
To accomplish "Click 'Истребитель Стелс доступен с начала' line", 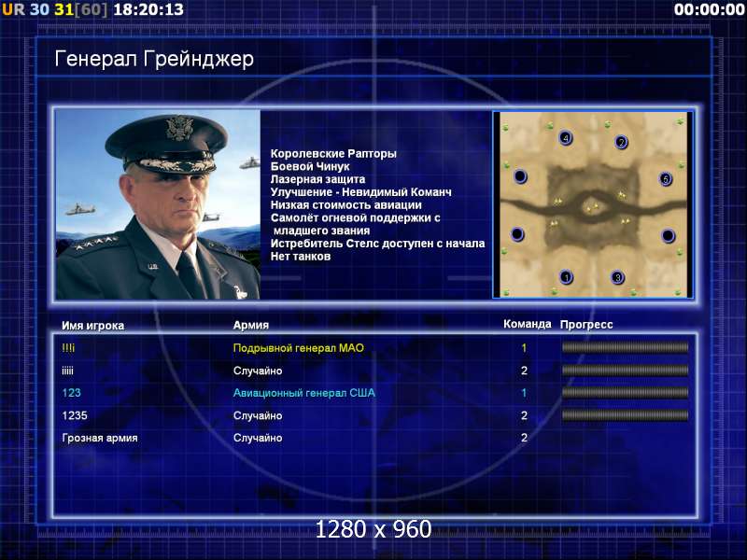I will pos(378,244).
